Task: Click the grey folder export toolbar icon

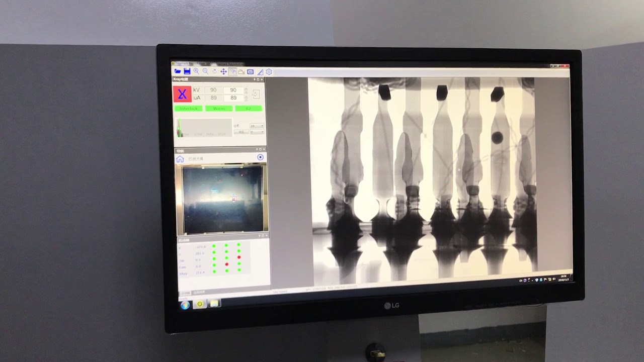Action: click(242, 72)
